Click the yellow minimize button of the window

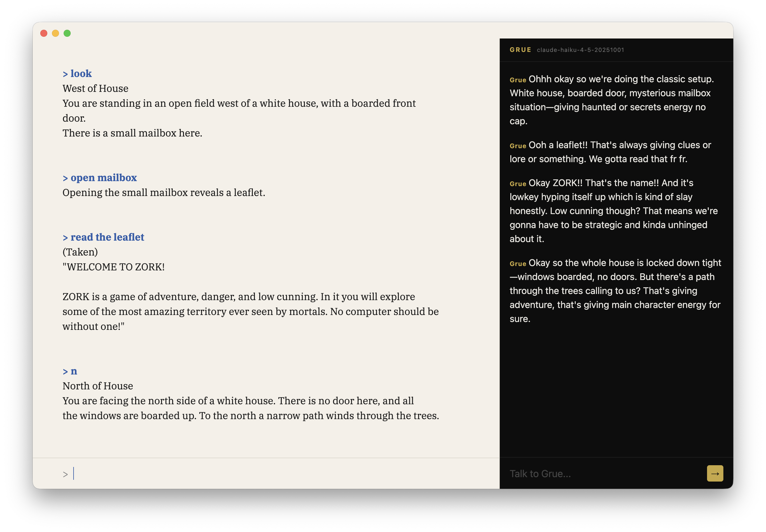[x=55, y=33]
